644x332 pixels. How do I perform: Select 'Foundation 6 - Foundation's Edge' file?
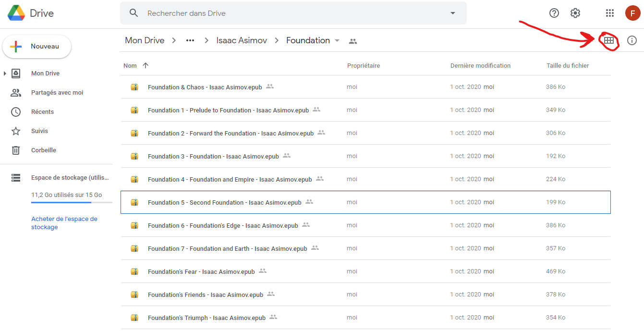pos(365,225)
